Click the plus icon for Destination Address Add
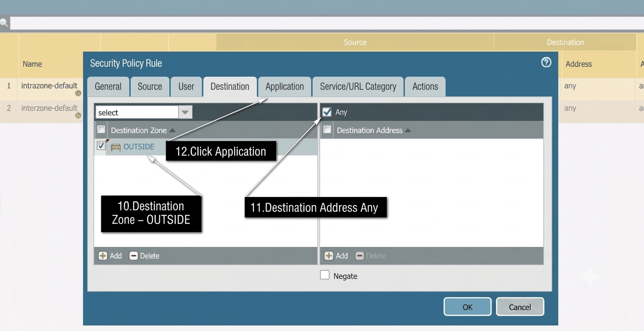The width and height of the screenshot is (644, 331). 329,255
